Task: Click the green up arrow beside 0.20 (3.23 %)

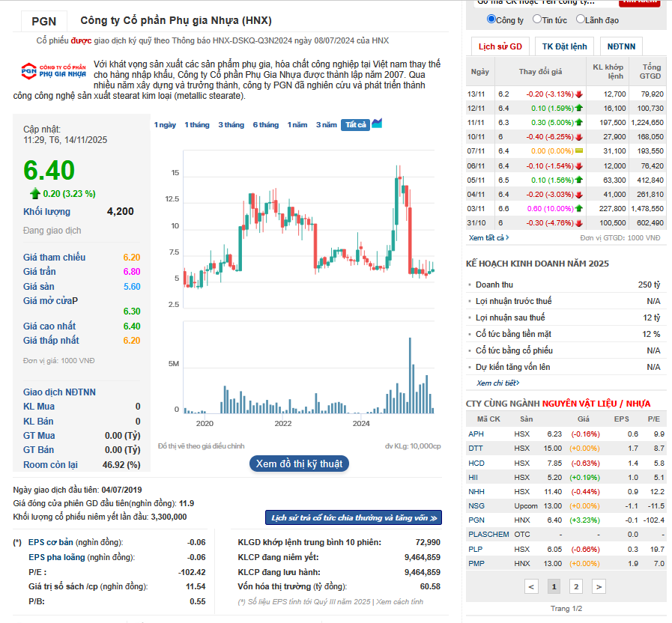Action: tap(35, 194)
